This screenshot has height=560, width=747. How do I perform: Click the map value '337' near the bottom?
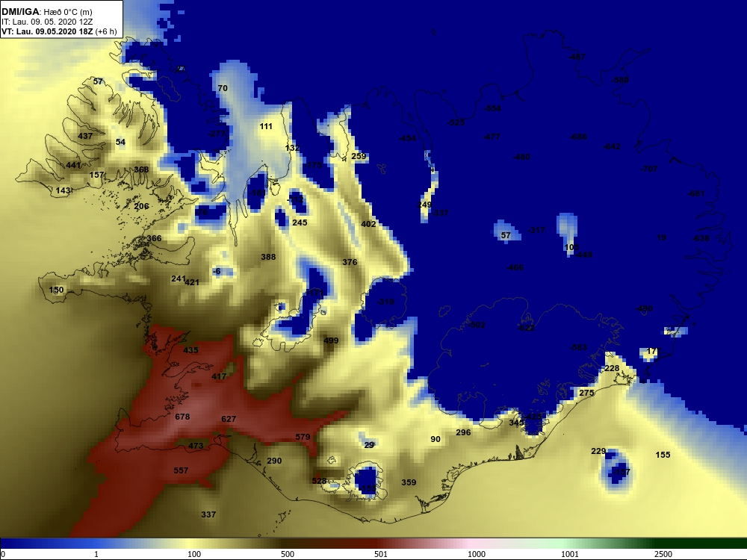(208, 514)
